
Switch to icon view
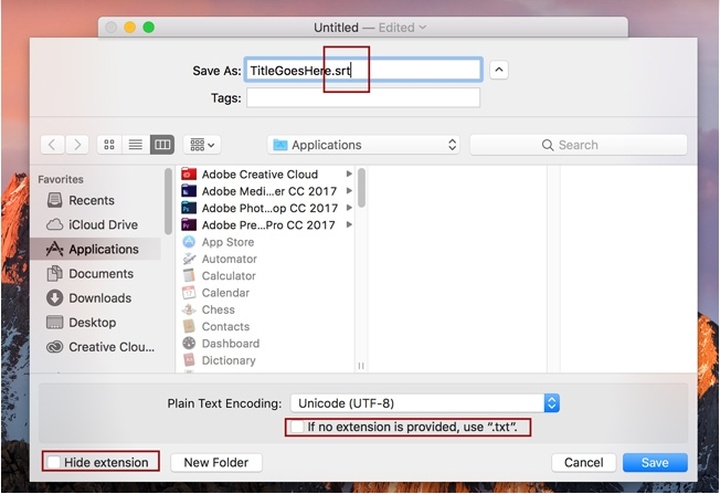pos(109,145)
